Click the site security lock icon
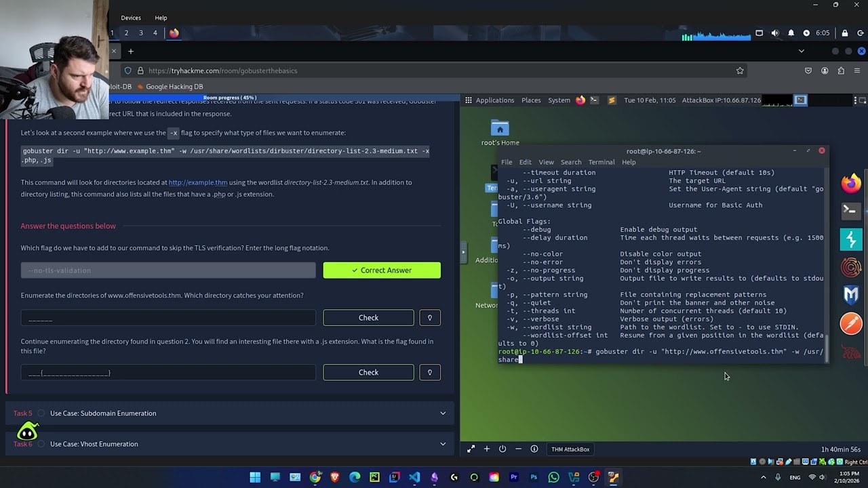Image resolution: width=868 pixels, height=488 pixels. [140, 70]
